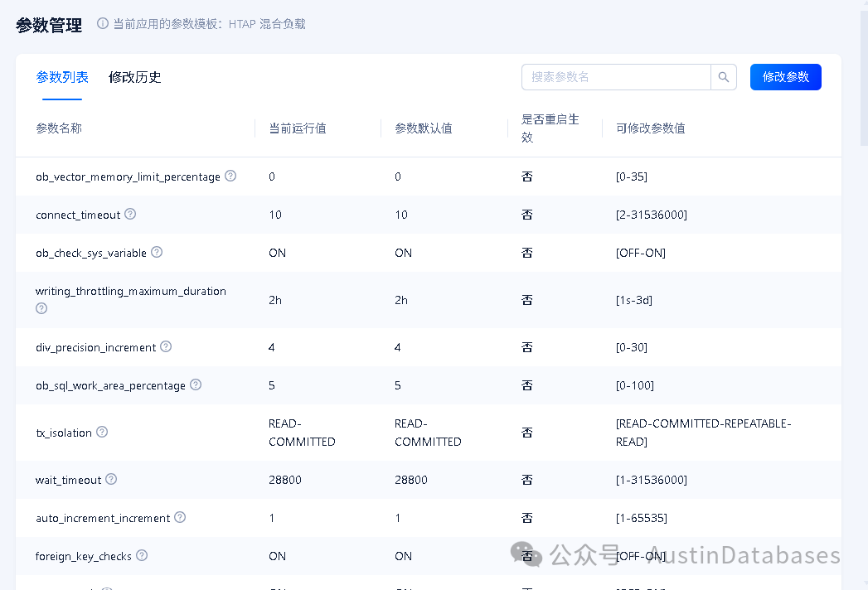The height and width of the screenshot is (590, 868).
Task: Open help for auto_increment_increment parameter
Action: (180, 517)
